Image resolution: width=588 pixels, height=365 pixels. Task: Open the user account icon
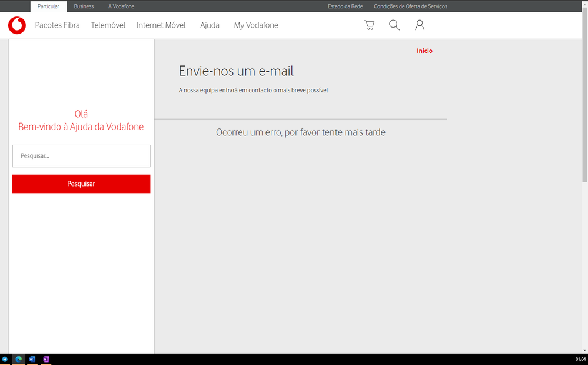420,25
